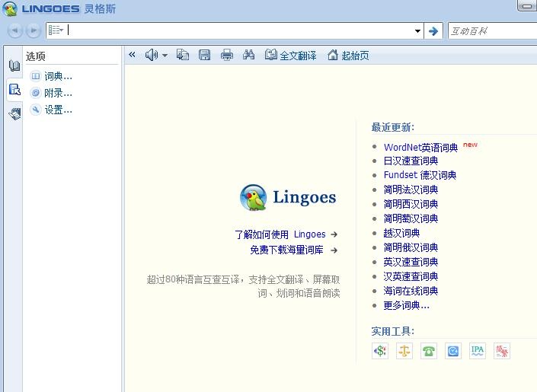Image resolution: width=537 pixels, height=392 pixels.
Task: Open Fundset 德汉词典 link
Action: pyautogui.click(x=420, y=175)
